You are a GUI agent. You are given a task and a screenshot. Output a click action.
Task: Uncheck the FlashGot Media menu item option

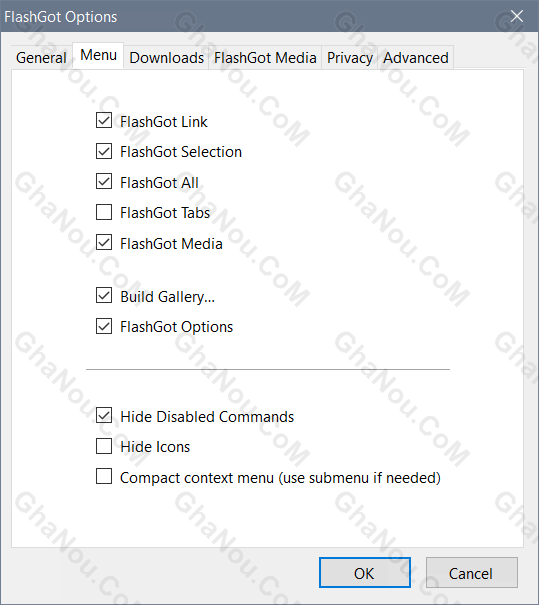point(104,242)
